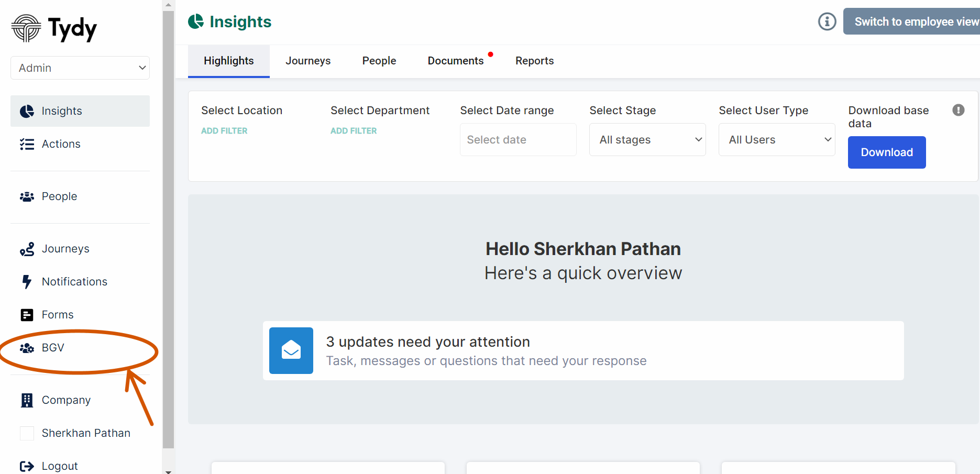Switch to the Reports tab
Image resolution: width=980 pixels, height=474 pixels.
[534, 61]
